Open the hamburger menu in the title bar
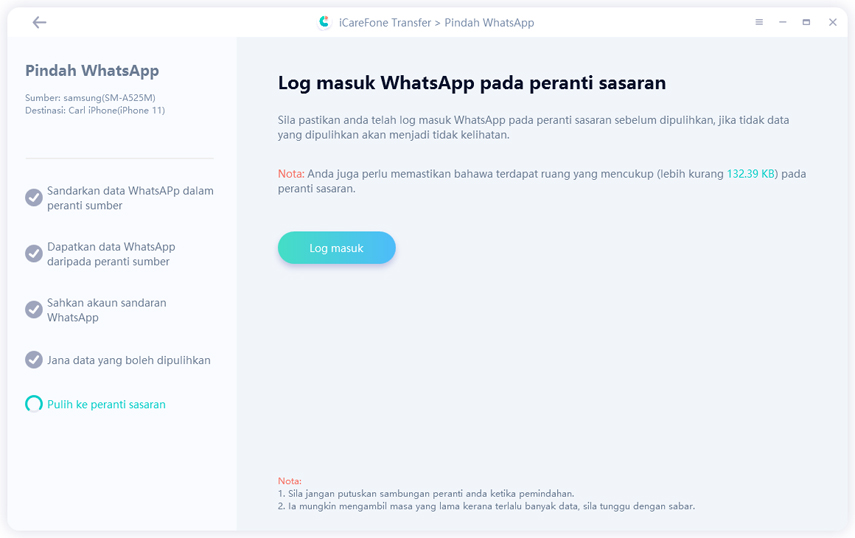 click(x=759, y=22)
